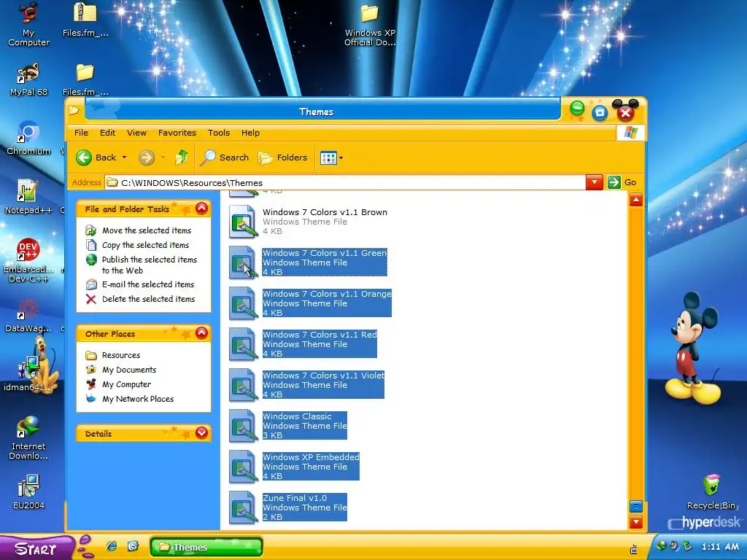Select the Recycle Bin desktop icon
This screenshot has width=747, height=560.
click(x=713, y=492)
